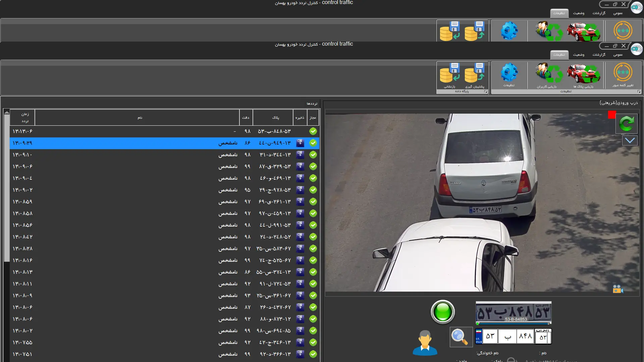Open عمومی tab in back window

pos(618,13)
